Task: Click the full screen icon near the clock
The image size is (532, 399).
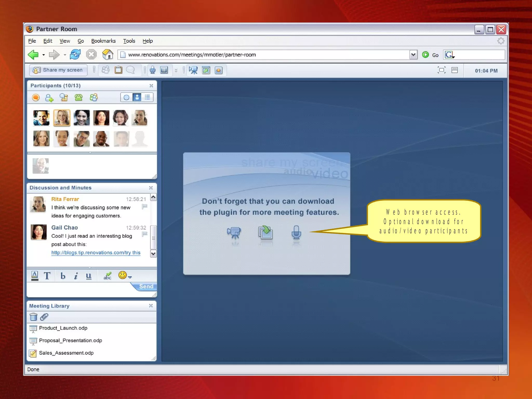Action: [x=441, y=70]
